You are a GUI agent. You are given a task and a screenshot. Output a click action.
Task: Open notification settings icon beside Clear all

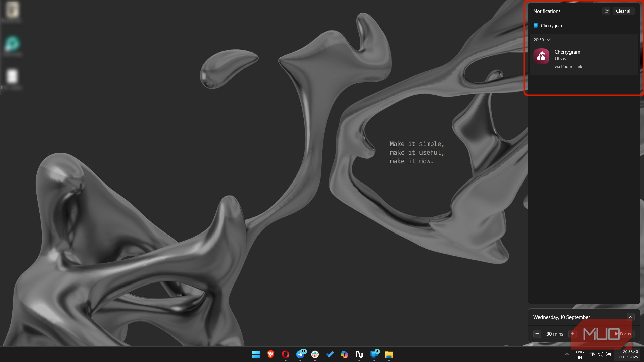click(606, 11)
